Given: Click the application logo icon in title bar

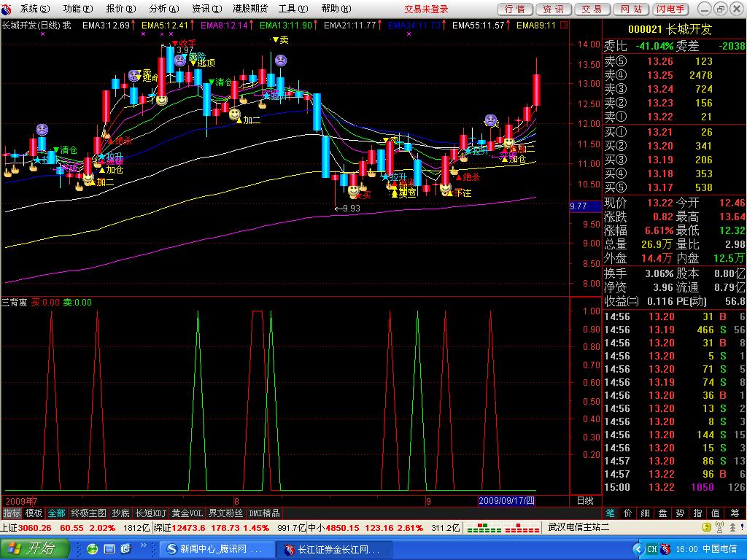Looking at the screenshot, I should coord(6,9).
